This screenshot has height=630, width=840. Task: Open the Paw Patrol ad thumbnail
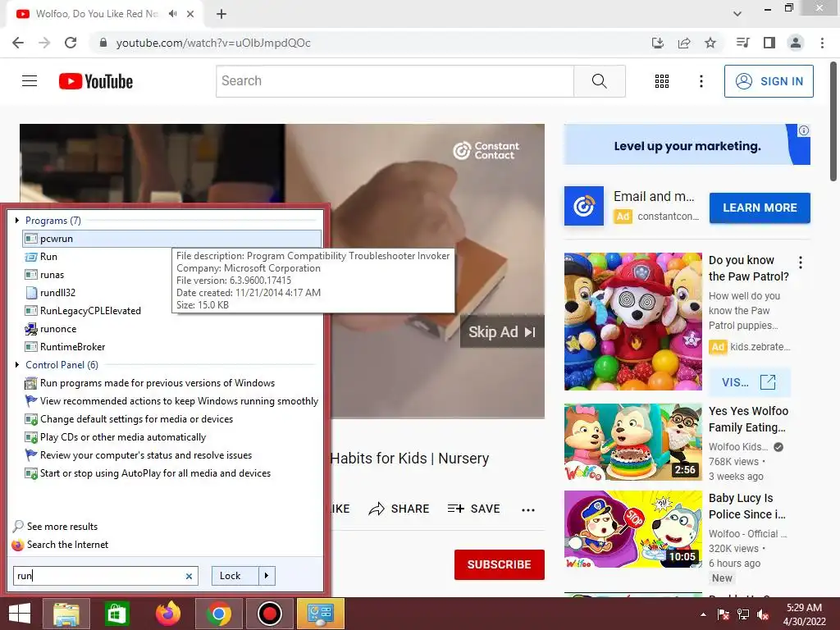click(632, 322)
